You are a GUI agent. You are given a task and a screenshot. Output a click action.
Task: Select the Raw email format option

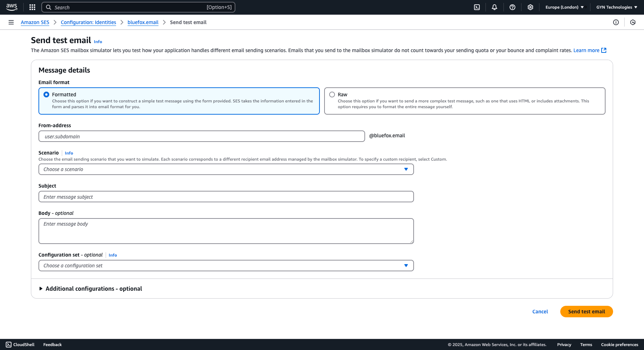tap(332, 94)
